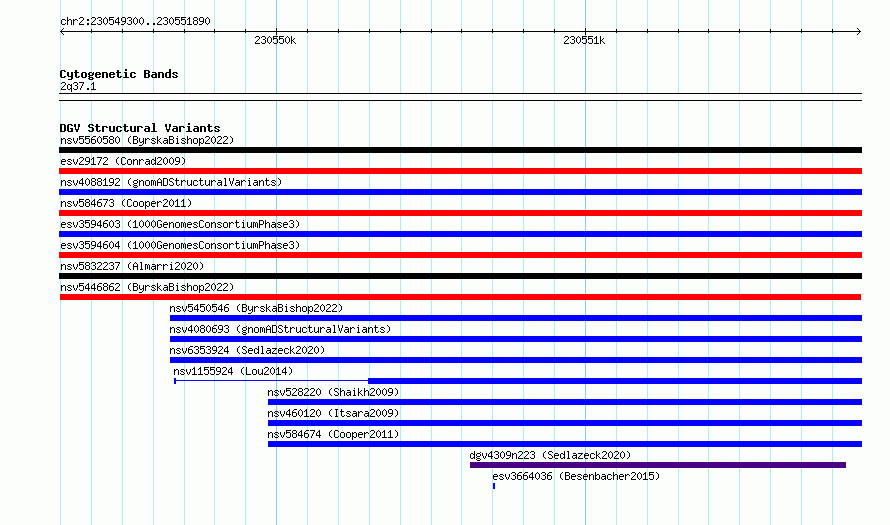This screenshot has height=525, width=890.
Task: Click the esv3664036 (Besenbacher2015) label
Action: [576, 476]
